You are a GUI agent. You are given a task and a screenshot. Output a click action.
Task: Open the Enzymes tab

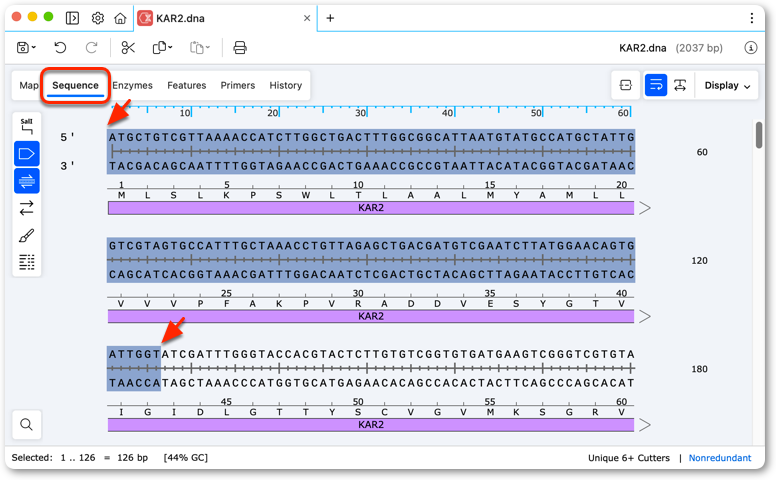click(132, 85)
